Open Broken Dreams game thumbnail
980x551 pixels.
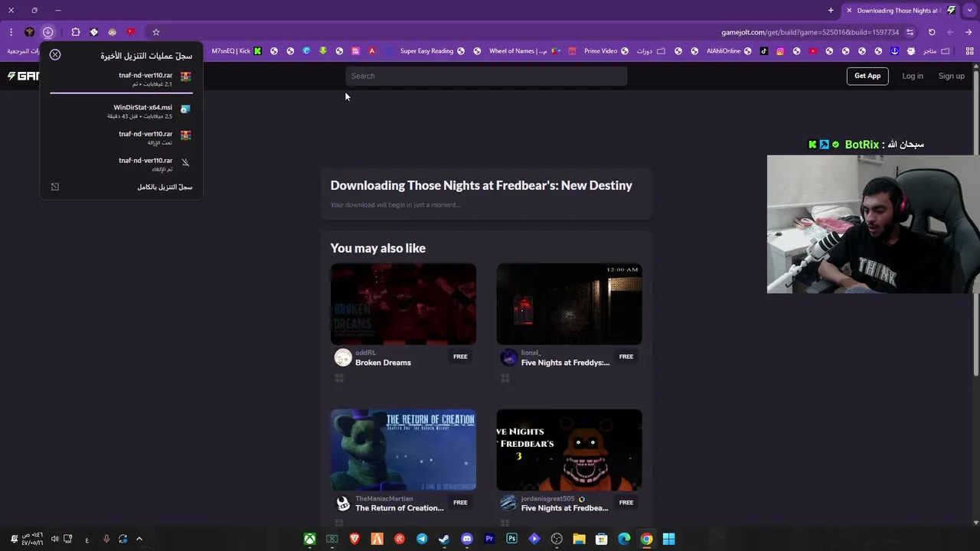coord(403,304)
